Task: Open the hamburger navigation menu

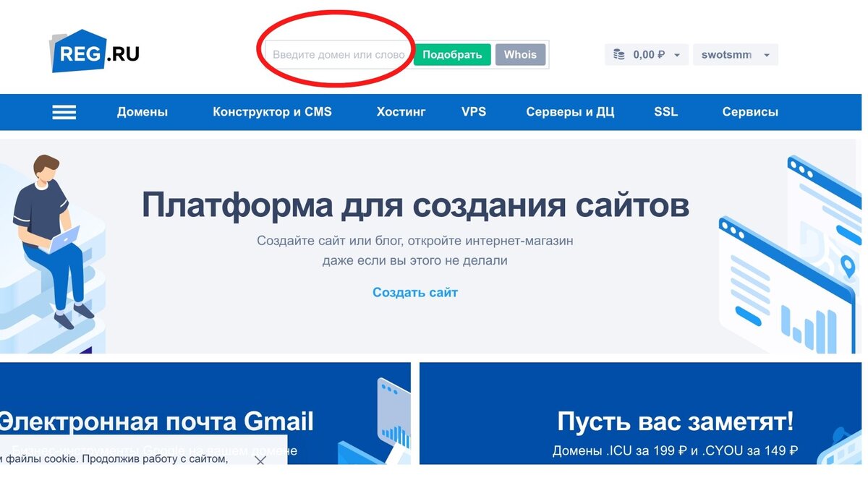Action: [64, 112]
